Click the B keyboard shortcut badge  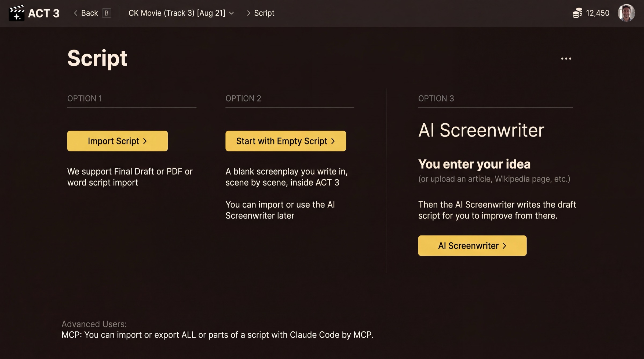pos(107,13)
